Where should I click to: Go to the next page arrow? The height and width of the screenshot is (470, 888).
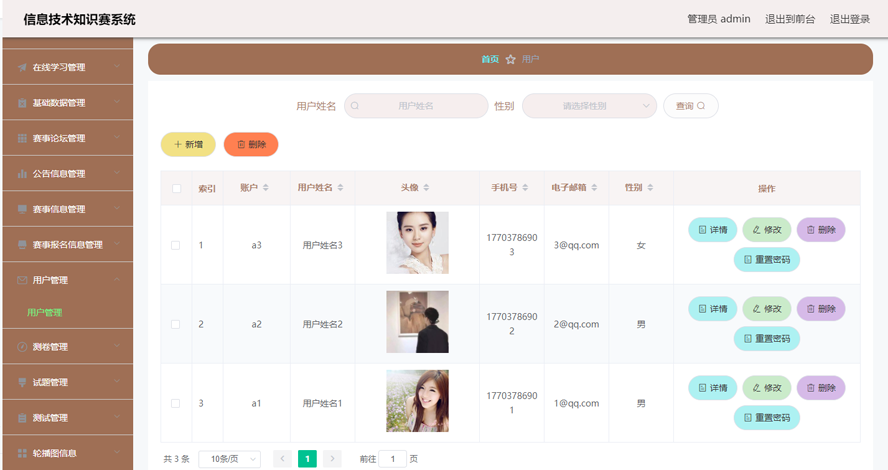click(332, 459)
